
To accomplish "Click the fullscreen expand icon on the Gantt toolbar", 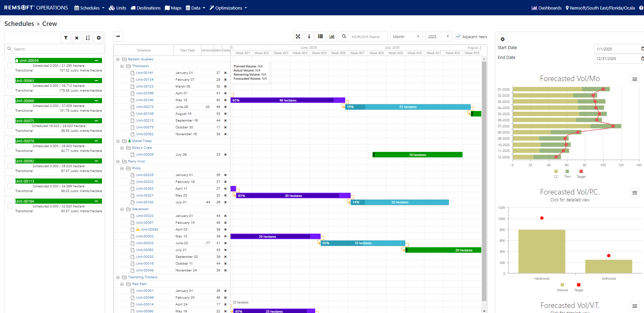I will pyautogui.click(x=298, y=36).
